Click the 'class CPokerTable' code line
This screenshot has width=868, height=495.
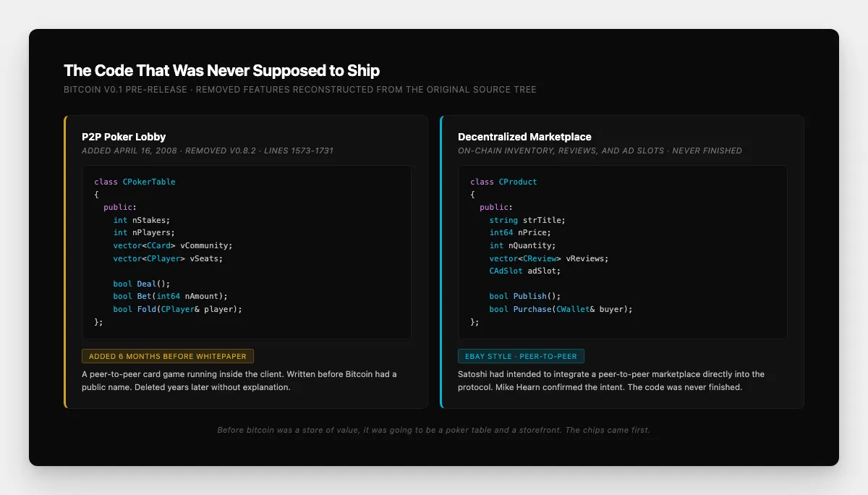135,182
